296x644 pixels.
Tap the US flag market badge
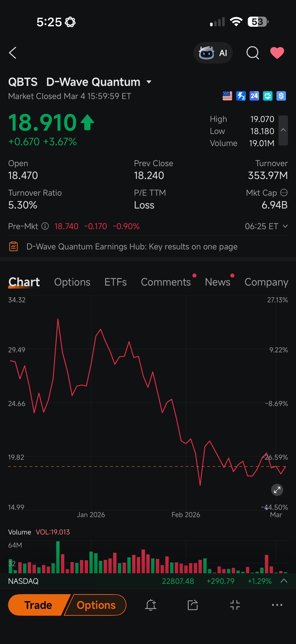coord(227,96)
